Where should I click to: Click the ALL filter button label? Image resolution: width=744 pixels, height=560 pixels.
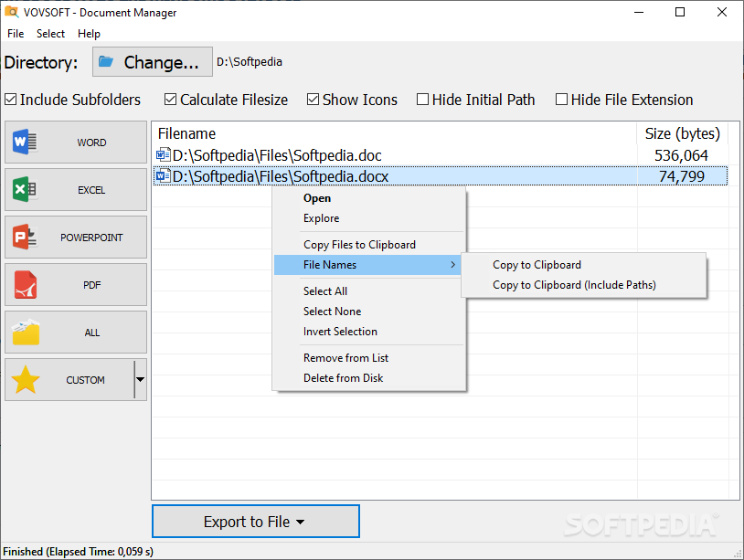[x=92, y=333]
